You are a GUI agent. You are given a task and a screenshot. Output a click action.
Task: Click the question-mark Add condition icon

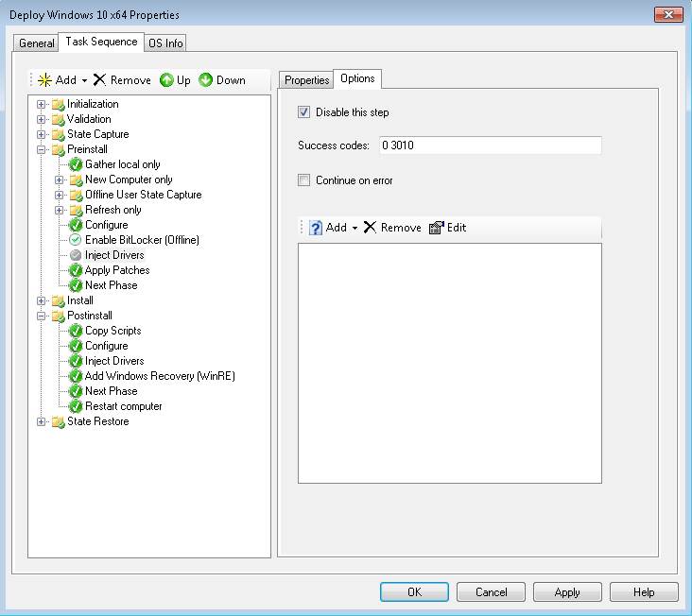pyautogui.click(x=315, y=228)
